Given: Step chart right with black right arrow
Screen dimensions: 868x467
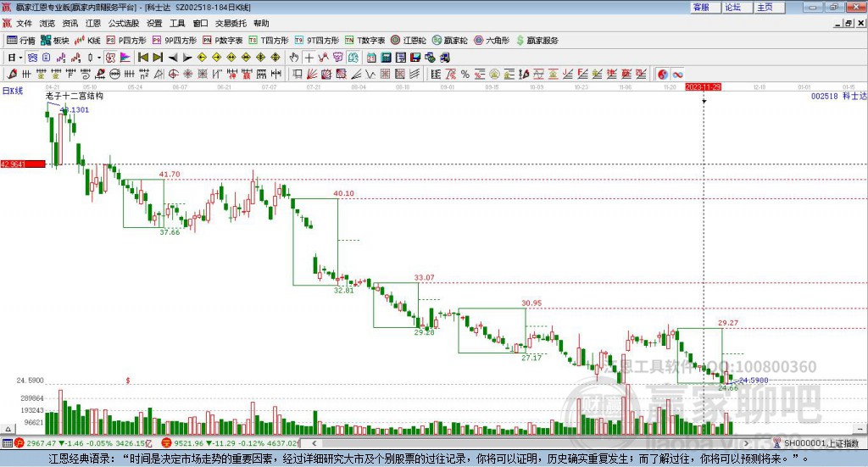Looking at the screenshot, I should [x=187, y=58].
